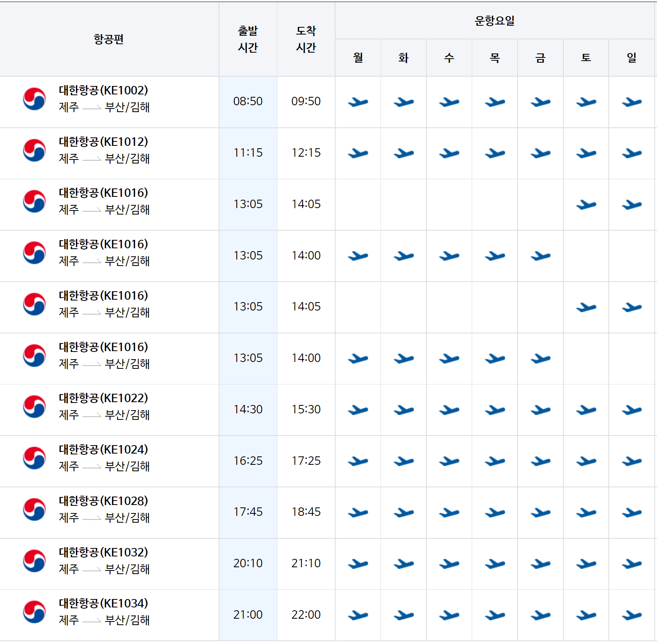
Task: Select the 목 airplane icon for KE1002
Action: pyautogui.click(x=495, y=102)
